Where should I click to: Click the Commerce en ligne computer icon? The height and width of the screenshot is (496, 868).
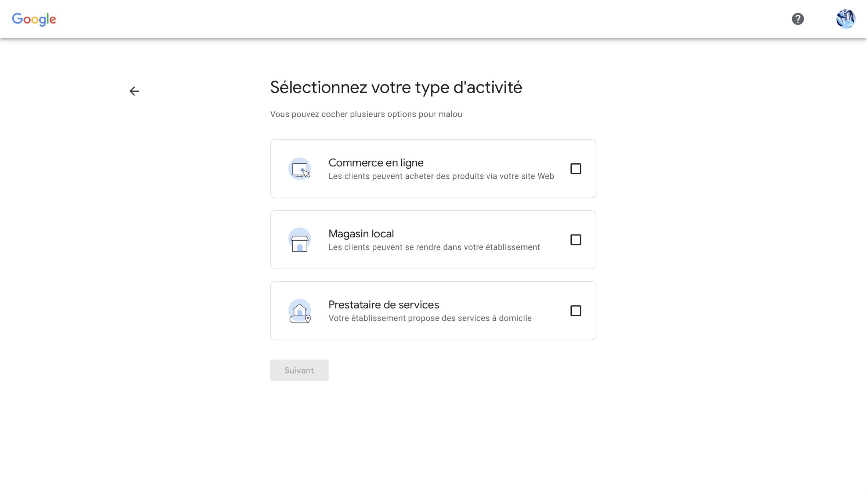click(300, 169)
